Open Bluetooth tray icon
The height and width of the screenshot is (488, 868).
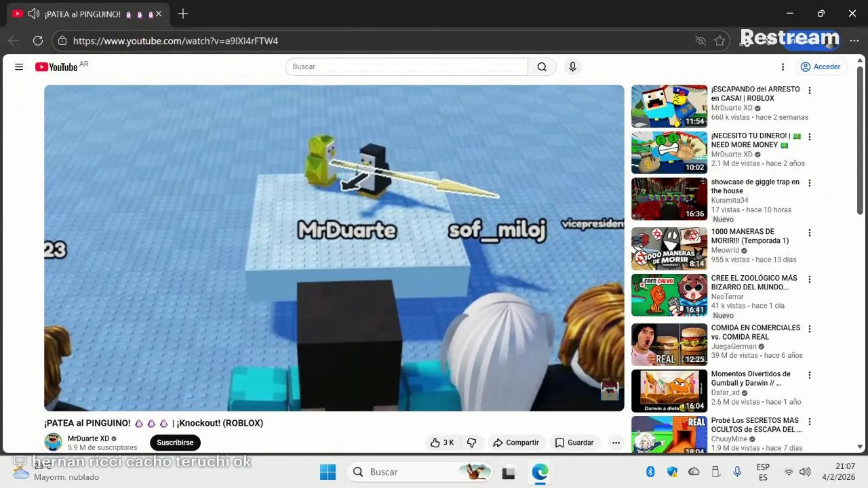(650, 472)
